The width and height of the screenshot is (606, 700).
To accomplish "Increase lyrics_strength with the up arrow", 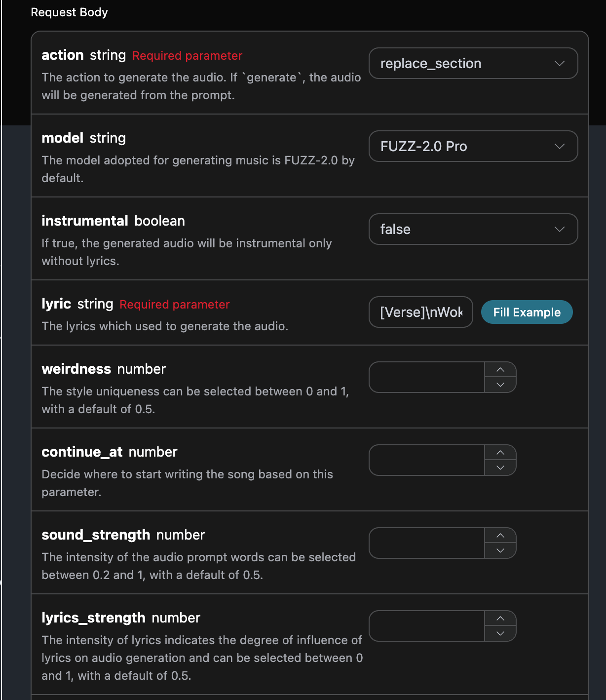I will (x=500, y=619).
